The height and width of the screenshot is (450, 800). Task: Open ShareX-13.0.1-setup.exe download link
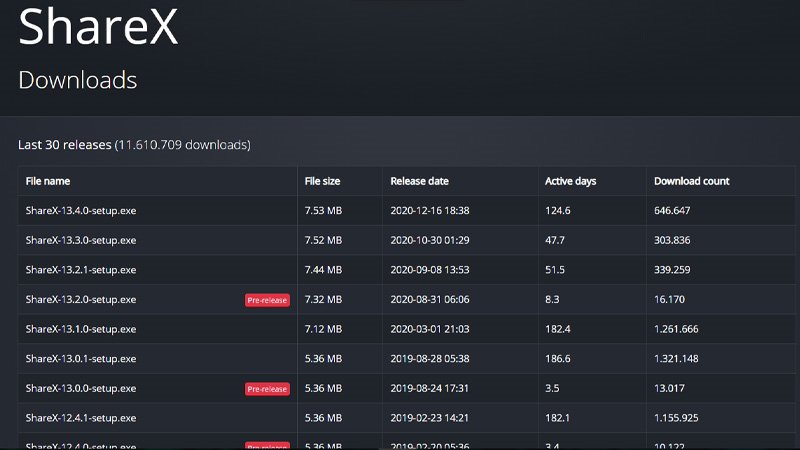pos(81,359)
